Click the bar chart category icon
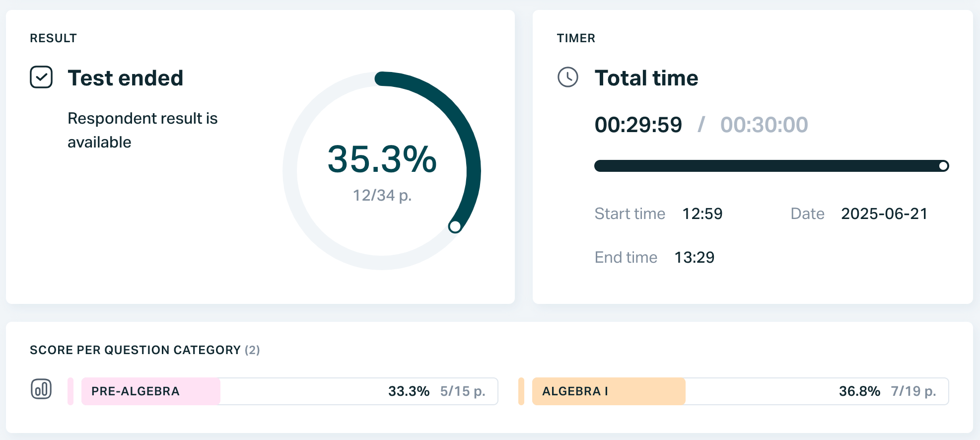The image size is (980, 440). click(x=41, y=389)
